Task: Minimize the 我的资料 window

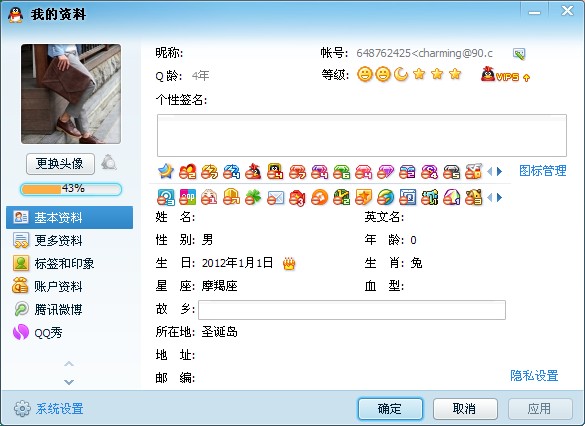Action: coord(534,12)
